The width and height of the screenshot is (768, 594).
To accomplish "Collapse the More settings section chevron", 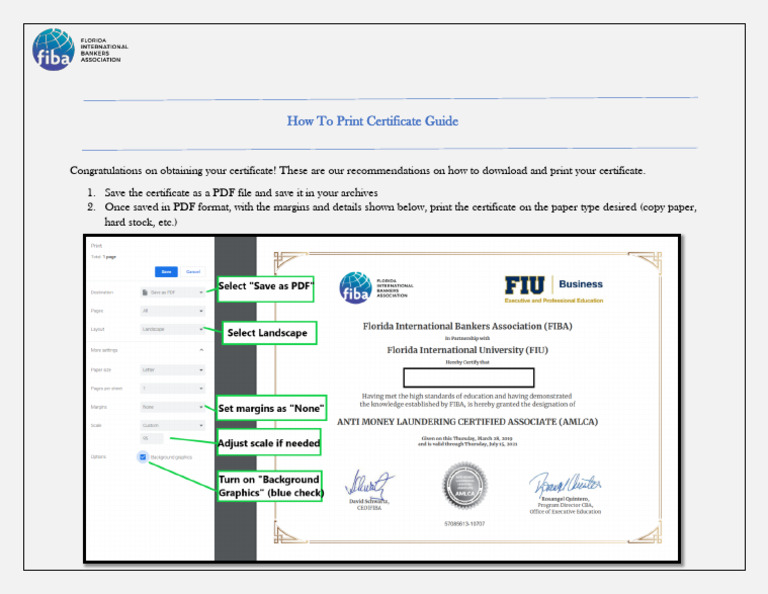I will (x=201, y=350).
